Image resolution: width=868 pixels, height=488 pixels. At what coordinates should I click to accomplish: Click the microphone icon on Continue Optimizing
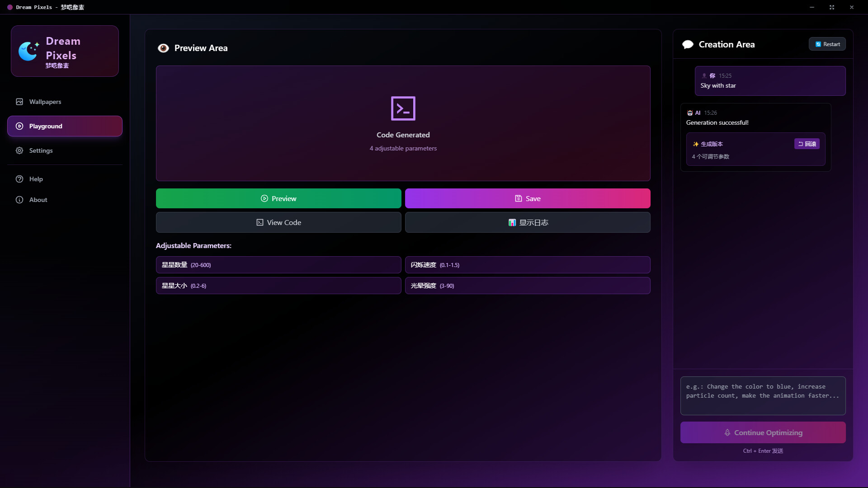(728, 432)
